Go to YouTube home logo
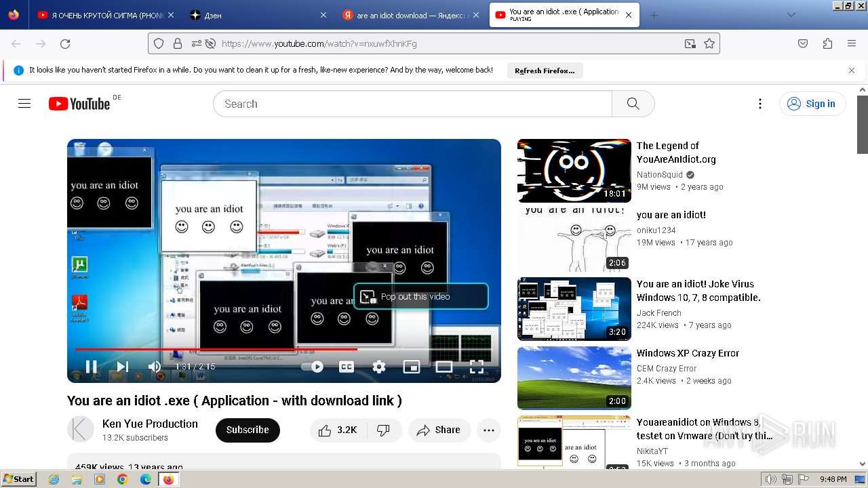Screen dimensions: 868x488 point(79,104)
